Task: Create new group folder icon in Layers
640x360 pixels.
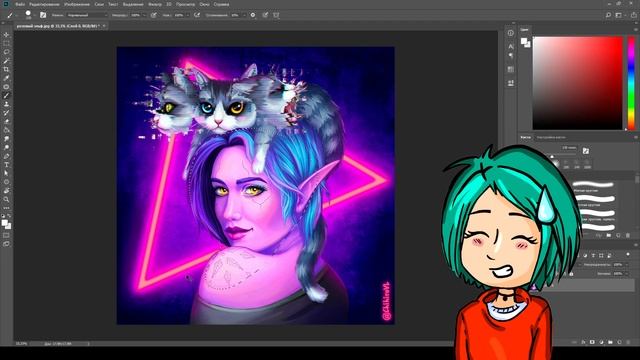Action: pos(610,342)
